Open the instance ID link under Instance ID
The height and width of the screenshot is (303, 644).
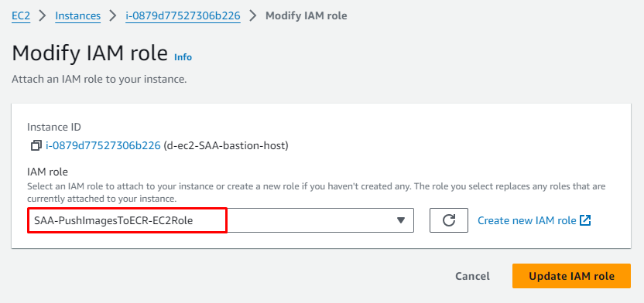pyautogui.click(x=103, y=145)
